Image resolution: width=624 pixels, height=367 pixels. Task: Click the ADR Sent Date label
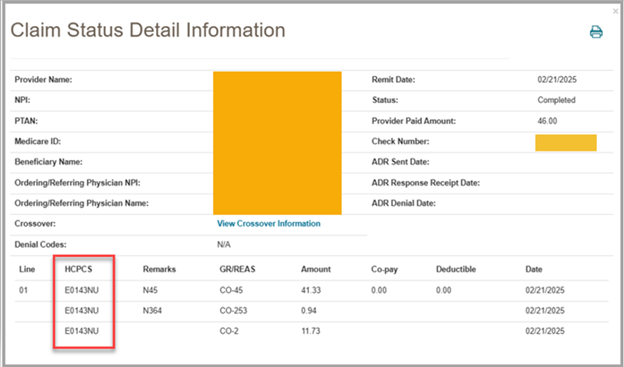click(400, 162)
